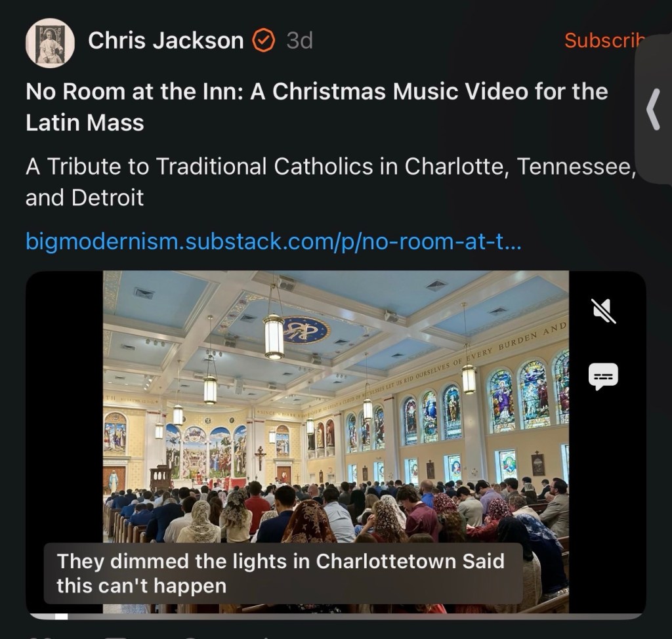Click the white playhead on progress bar
Viewport: 672px width, 639px height.
pyautogui.click(x=61, y=616)
